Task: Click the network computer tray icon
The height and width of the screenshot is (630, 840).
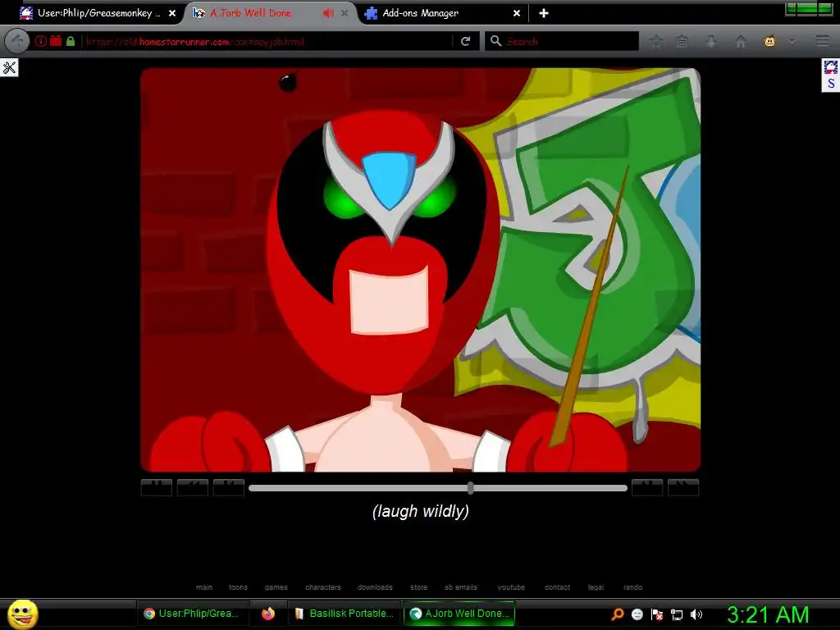Action: 677,614
